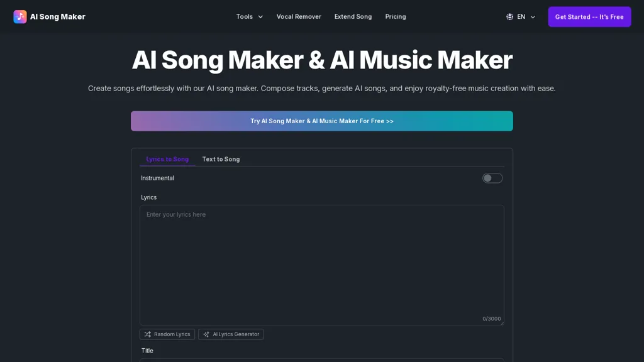644x362 pixels.
Task: Click the Lyrics field label
Action: (x=148, y=197)
